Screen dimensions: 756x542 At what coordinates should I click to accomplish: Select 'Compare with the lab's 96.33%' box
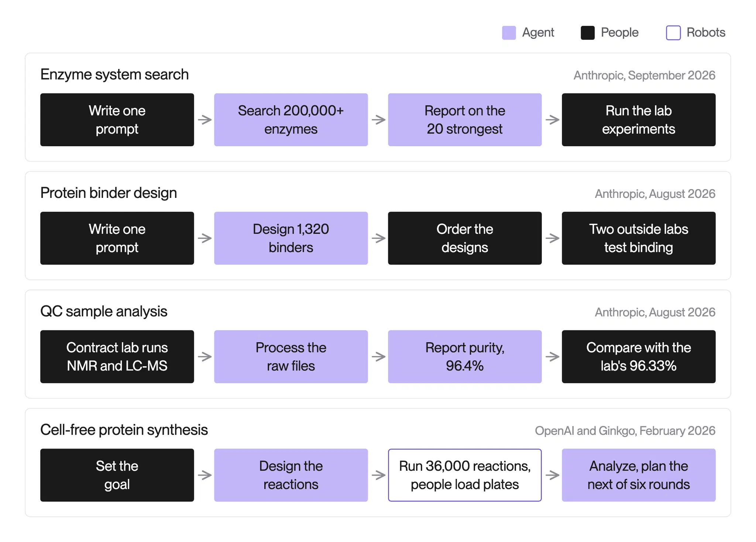point(639,357)
